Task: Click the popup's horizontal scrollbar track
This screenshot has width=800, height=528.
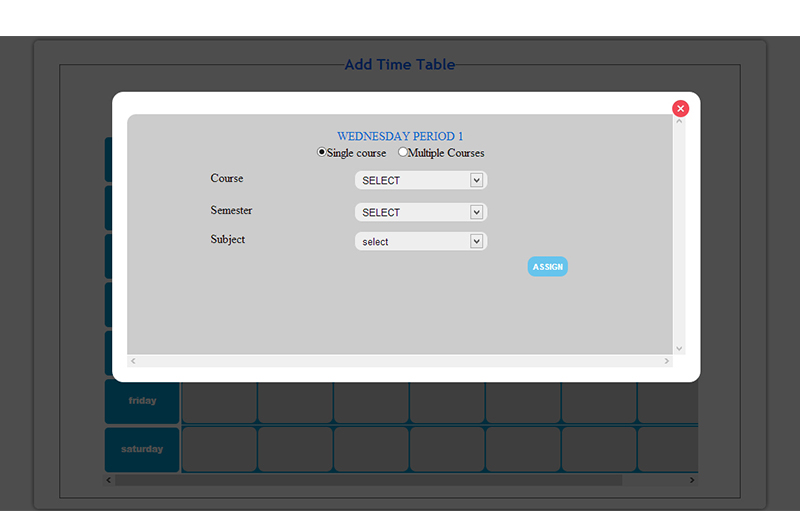Action: tap(400, 360)
